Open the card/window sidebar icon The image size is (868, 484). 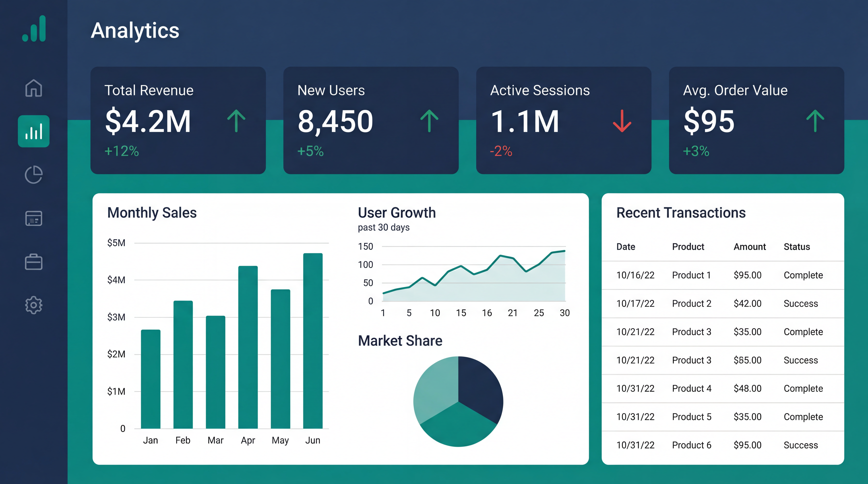(x=34, y=218)
